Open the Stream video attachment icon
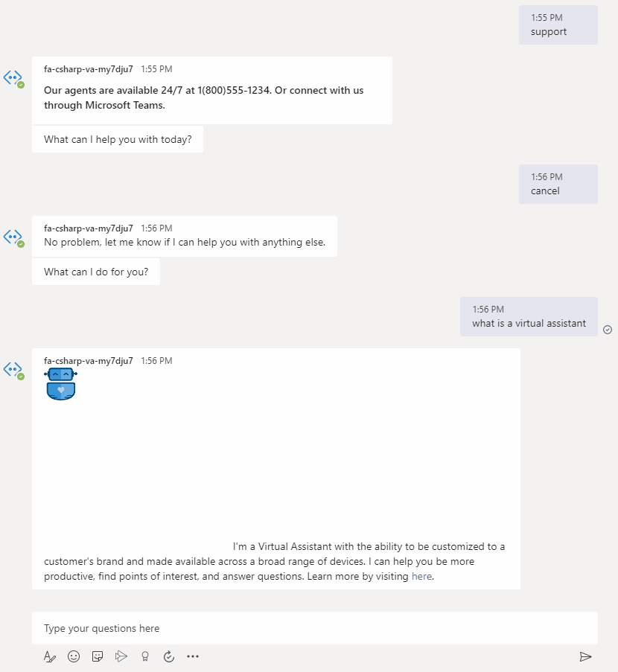 point(121,656)
